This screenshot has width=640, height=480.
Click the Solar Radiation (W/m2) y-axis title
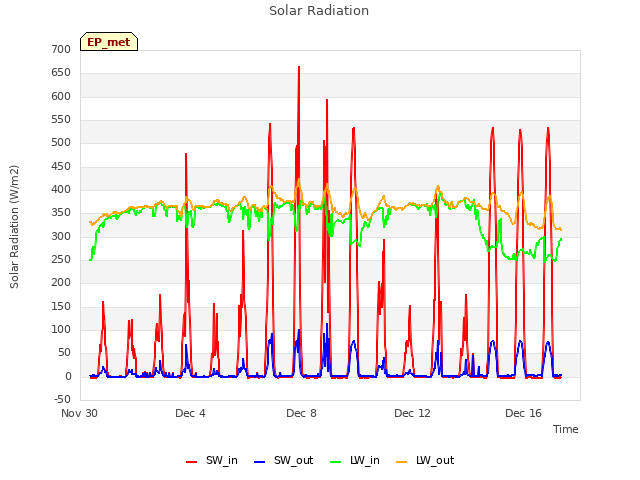click(x=14, y=227)
